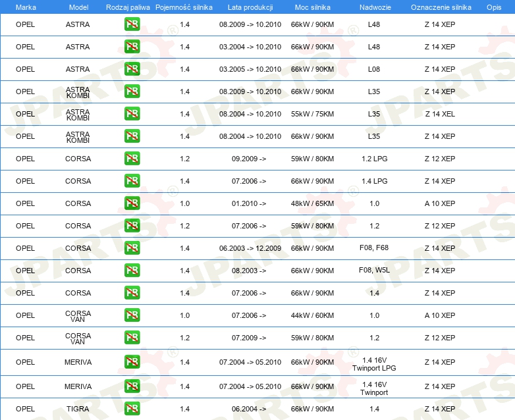The image size is (515, 420).
Task: Click fuel icon in CORSA 48kW / 65KM row
Action: click(x=132, y=203)
